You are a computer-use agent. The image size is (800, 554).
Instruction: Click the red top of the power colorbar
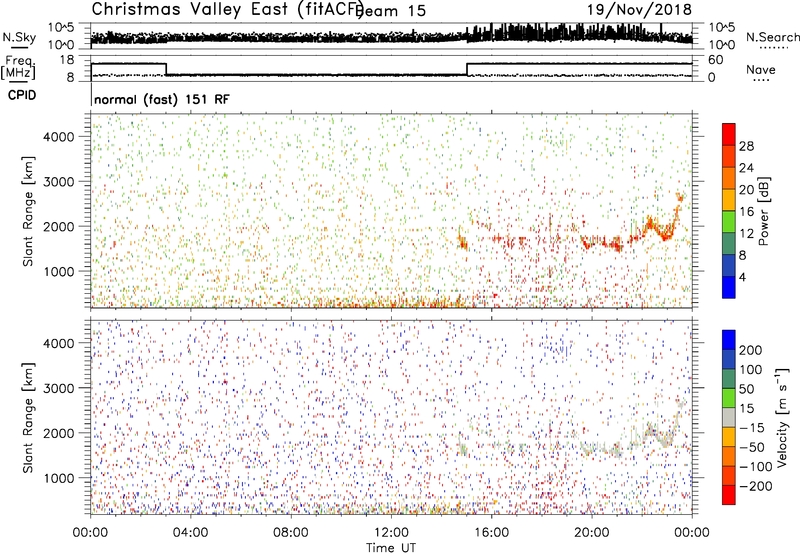729,134
